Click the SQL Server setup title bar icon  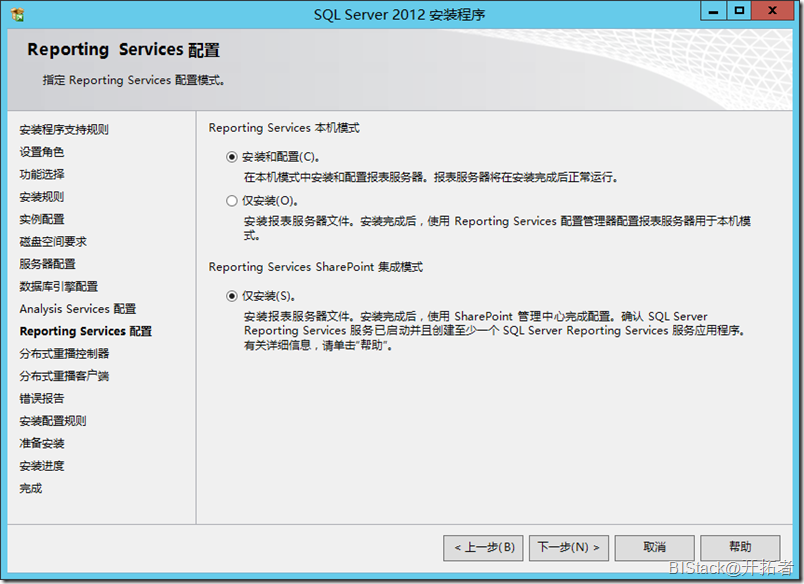[17, 15]
